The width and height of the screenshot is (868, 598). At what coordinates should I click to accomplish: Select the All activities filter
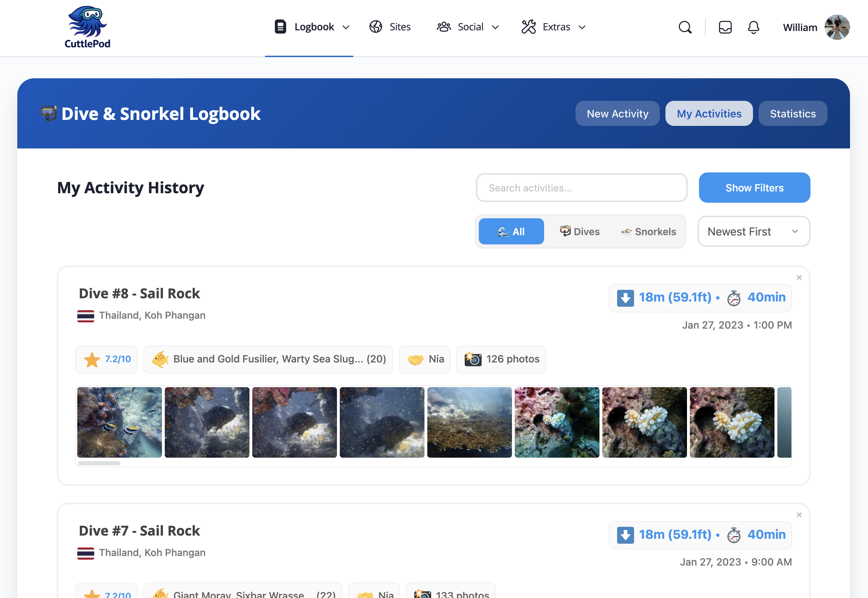pos(511,232)
